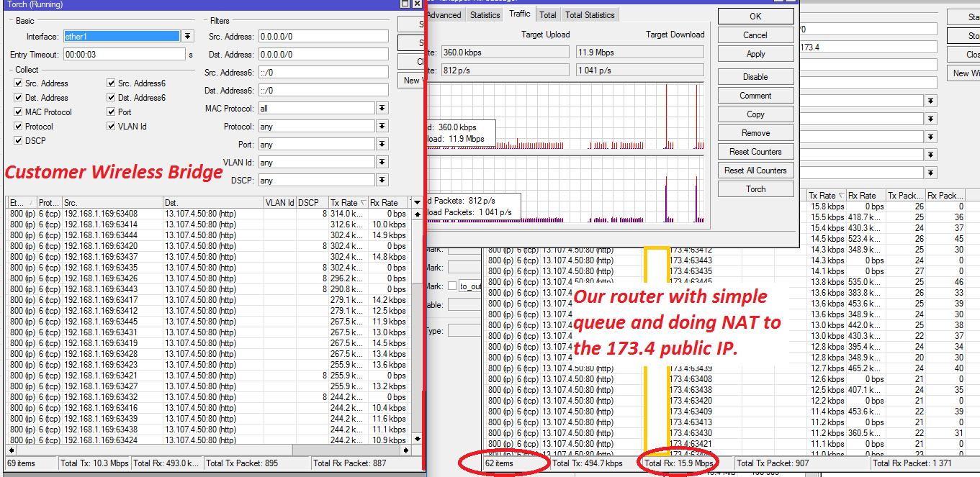Viewport: 980px width, 477px height.
Task: Switch to the Total Statistics tab
Action: coord(590,14)
